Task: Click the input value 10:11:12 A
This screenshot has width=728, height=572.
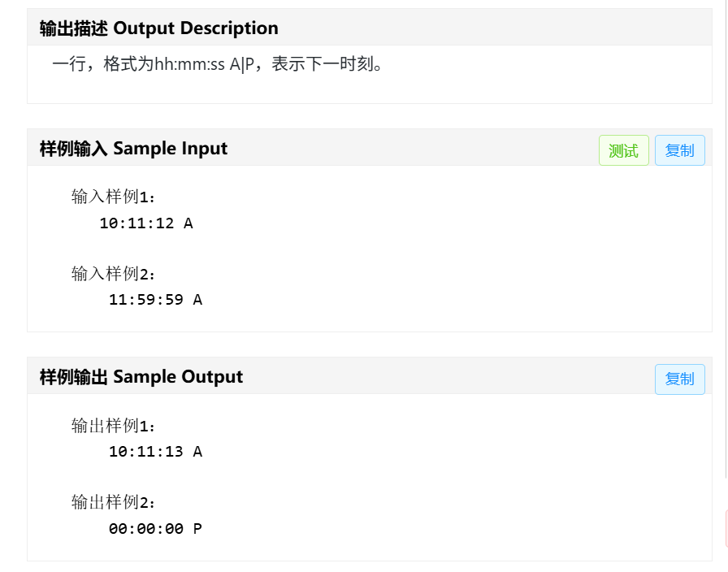Action: [146, 223]
